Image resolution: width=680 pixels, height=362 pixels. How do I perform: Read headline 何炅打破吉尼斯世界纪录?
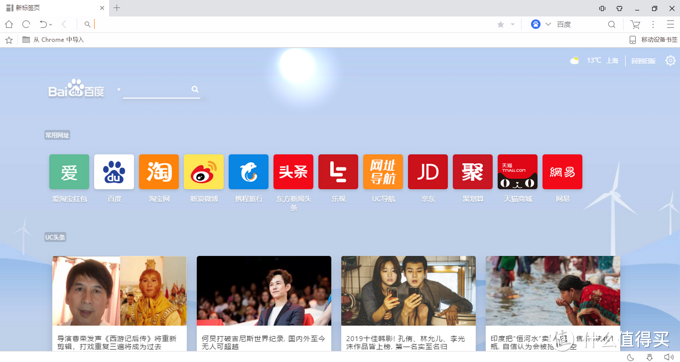pos(263,342)
